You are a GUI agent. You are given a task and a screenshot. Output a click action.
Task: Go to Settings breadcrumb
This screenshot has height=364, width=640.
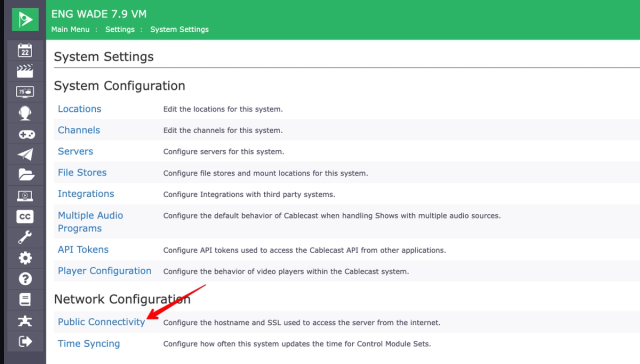(120, 29)
